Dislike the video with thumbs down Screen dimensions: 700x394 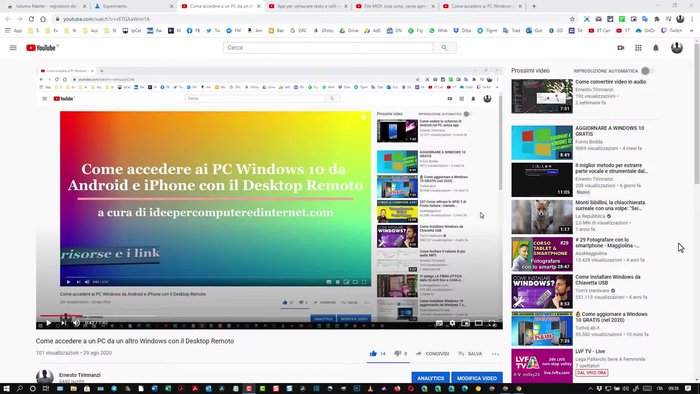[397, 353]
